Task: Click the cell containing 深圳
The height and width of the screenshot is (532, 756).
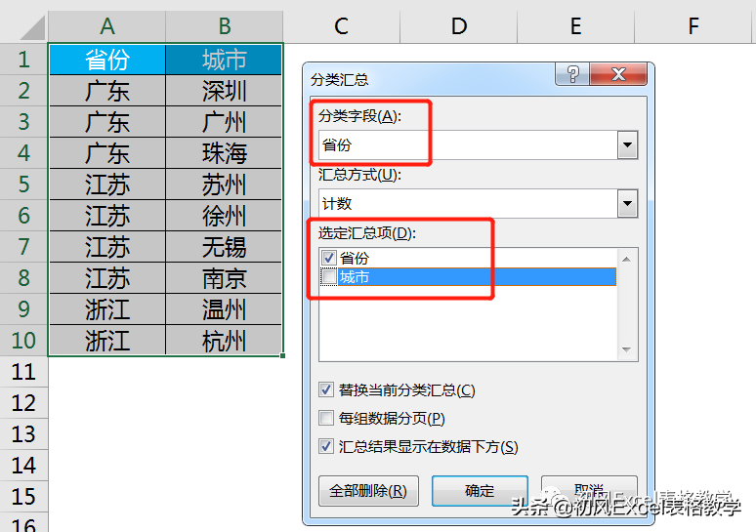Action: click(225, 92)
